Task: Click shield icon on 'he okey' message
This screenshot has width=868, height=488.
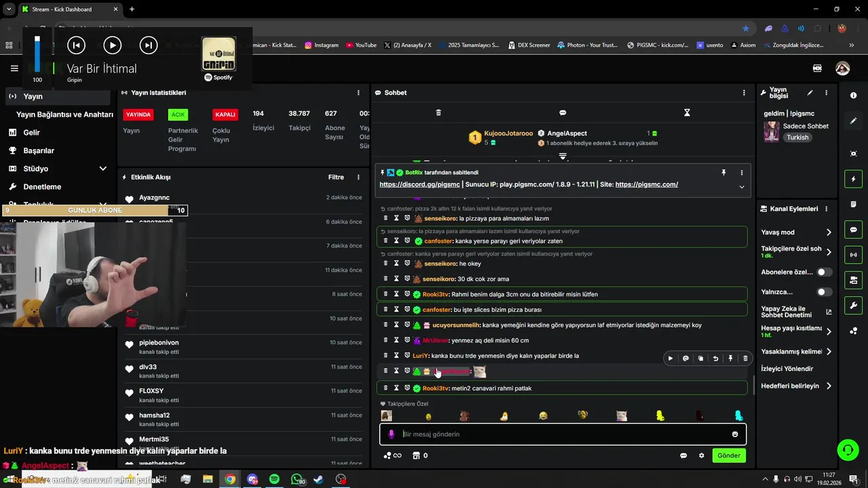Action: tap(408, 264)
